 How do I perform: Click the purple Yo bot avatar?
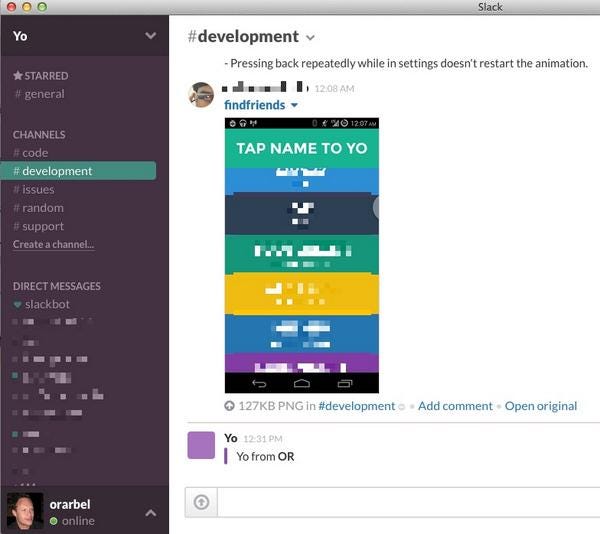(201, 445)
